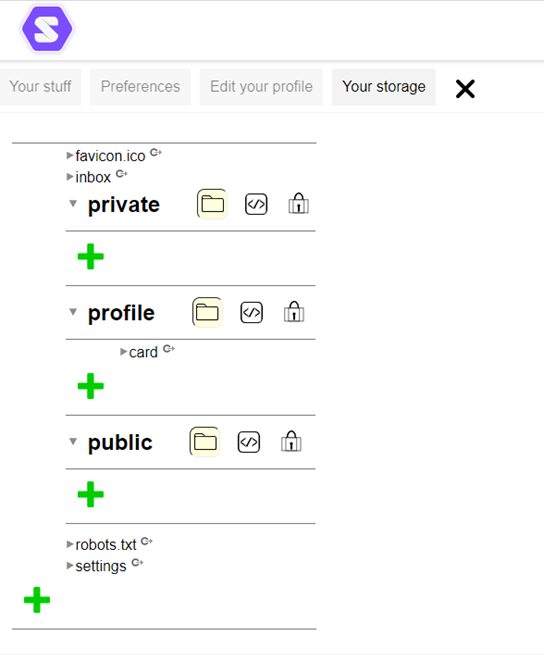The image size is (544, 661).
Task: Collapse the profile folder triangle
Action: 73,312
